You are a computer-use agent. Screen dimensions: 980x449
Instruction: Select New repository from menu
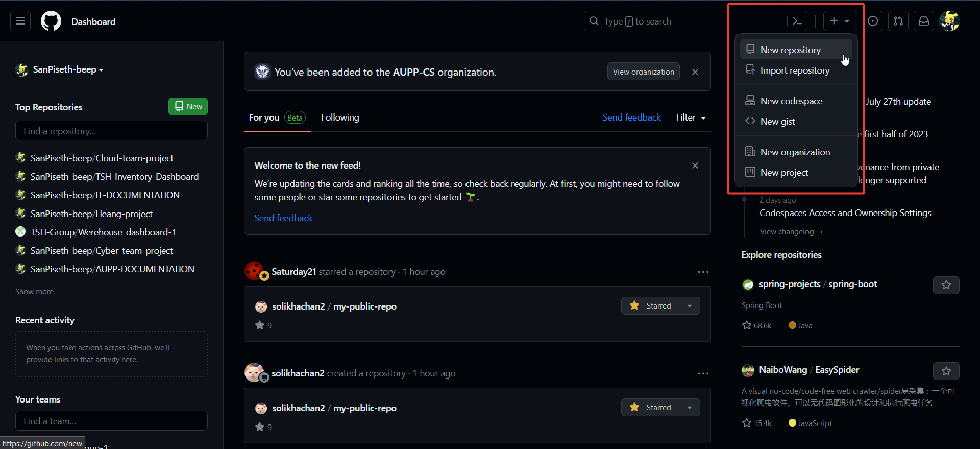coord(796,50)
